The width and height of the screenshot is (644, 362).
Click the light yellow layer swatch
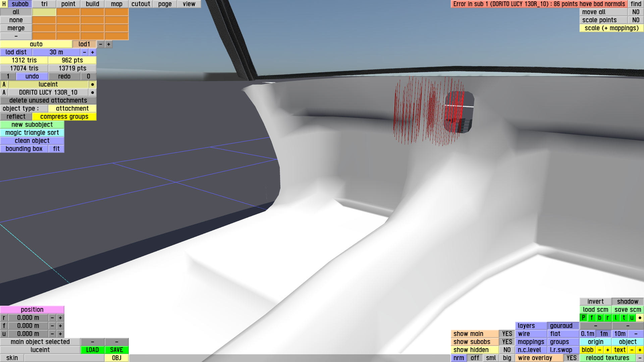tap(44, 12)
